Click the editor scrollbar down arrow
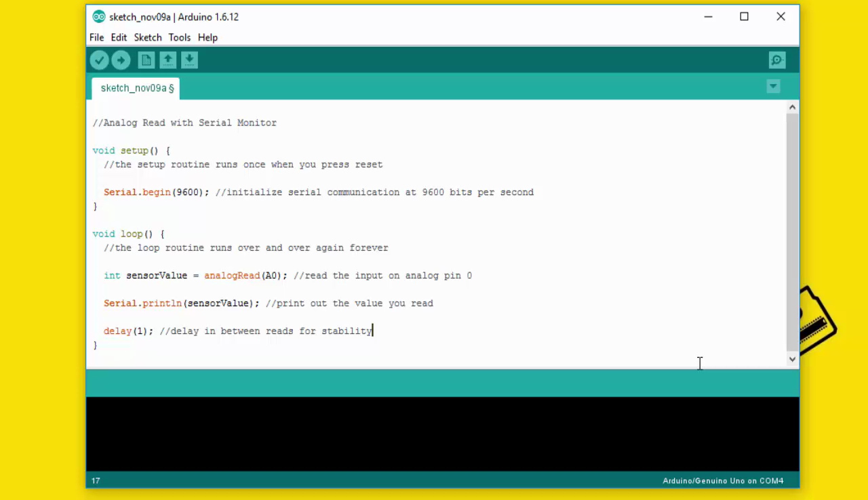The image size is (868, 500). click(792, 360)
